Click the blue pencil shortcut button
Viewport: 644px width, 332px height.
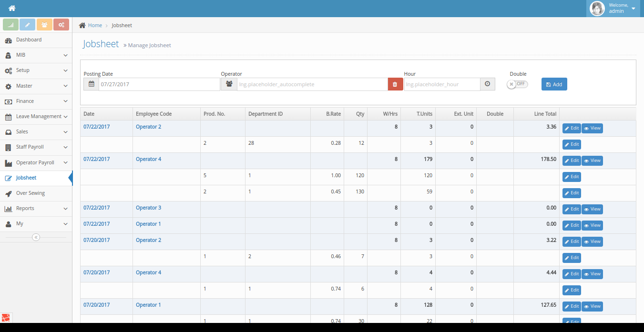(x=28, y=25)
